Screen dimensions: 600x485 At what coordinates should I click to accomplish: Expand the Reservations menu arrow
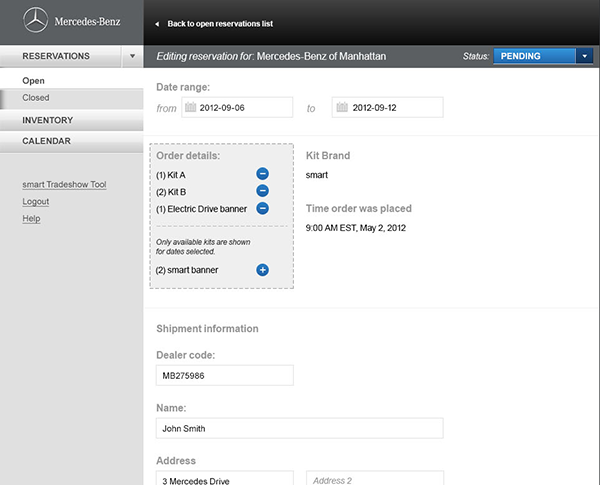[x=133, y=57]
